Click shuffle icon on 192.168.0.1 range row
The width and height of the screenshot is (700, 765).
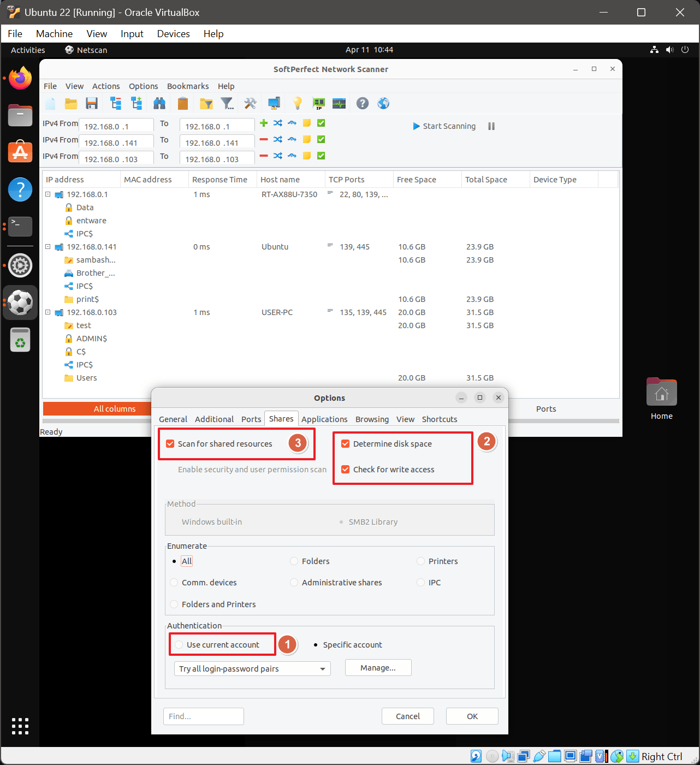pos(278,123)
